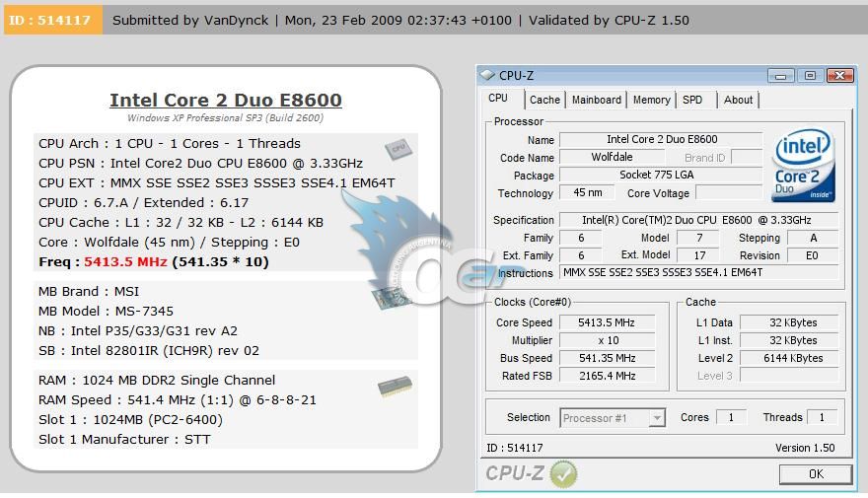
Task: Click the Code Name field showing Wolfdale
Action: (612, 157)
